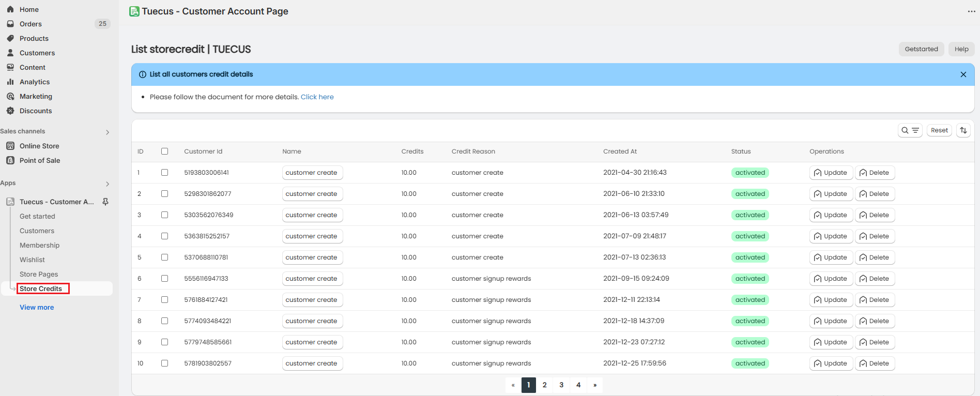Open the Tuecus Customers submenu item
This screenshot has height=396, width=980.
click(x=37, y=231)
